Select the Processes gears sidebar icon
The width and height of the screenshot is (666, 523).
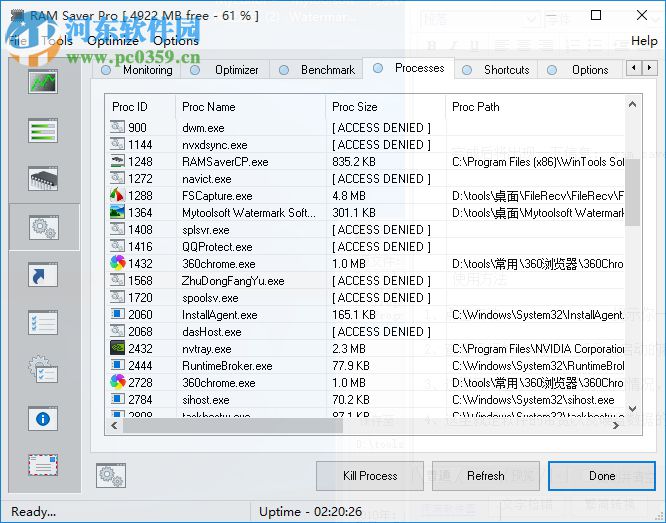click(x=44, y=227)
